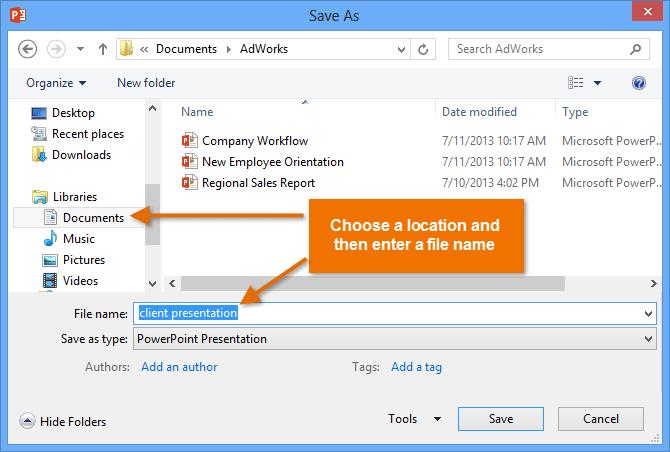This screenshot has height=452, width=670.
Task: Open the help question mark icon
Action: coord(639,83)
